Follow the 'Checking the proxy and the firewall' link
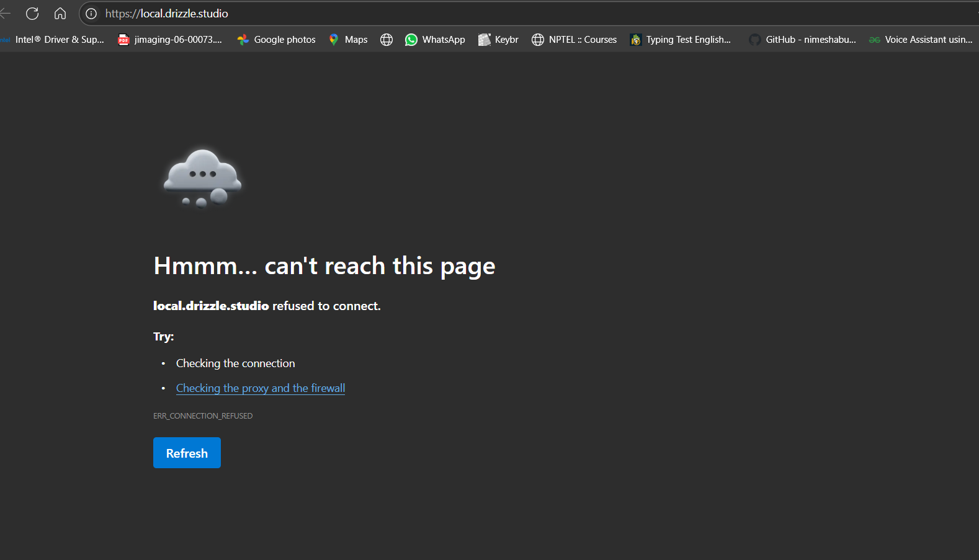Viewport: 979px width, 560px height. (261, 388)
